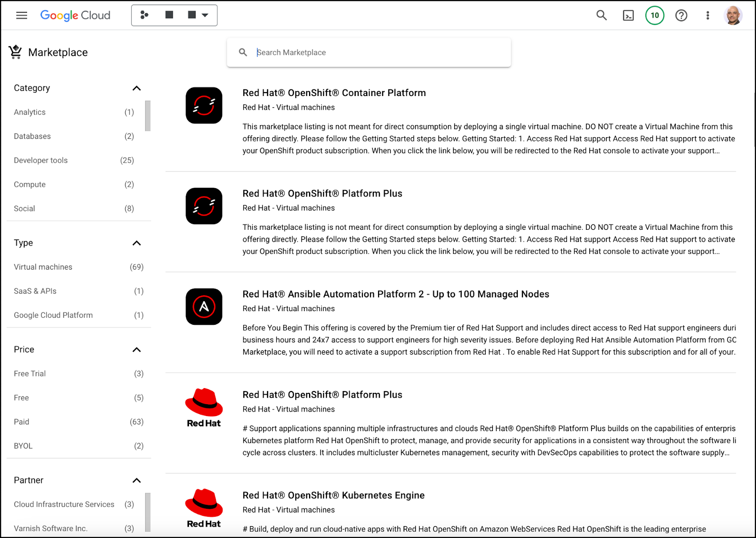Click description starting Support applications spanning
The height and width of the screenshot is (538, 756).
(x=489, y=441)
